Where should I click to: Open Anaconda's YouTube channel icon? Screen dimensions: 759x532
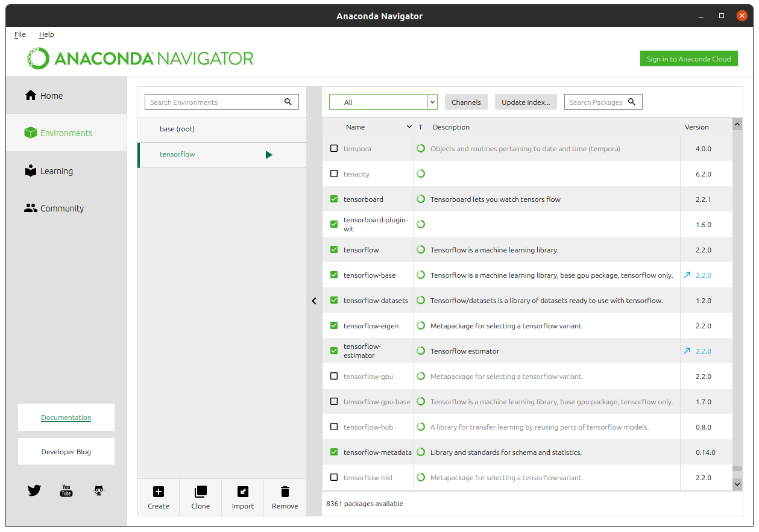(66, 490)
